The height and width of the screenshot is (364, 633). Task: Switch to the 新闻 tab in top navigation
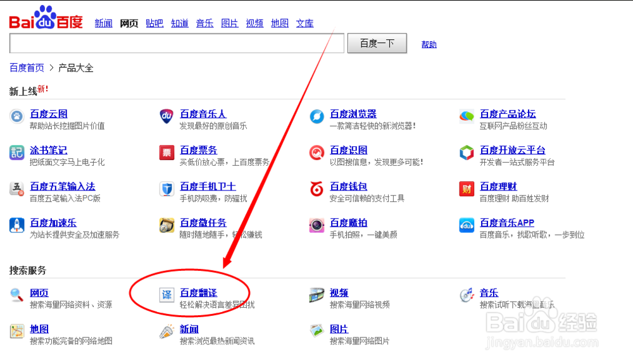click(x=103, y=23)
